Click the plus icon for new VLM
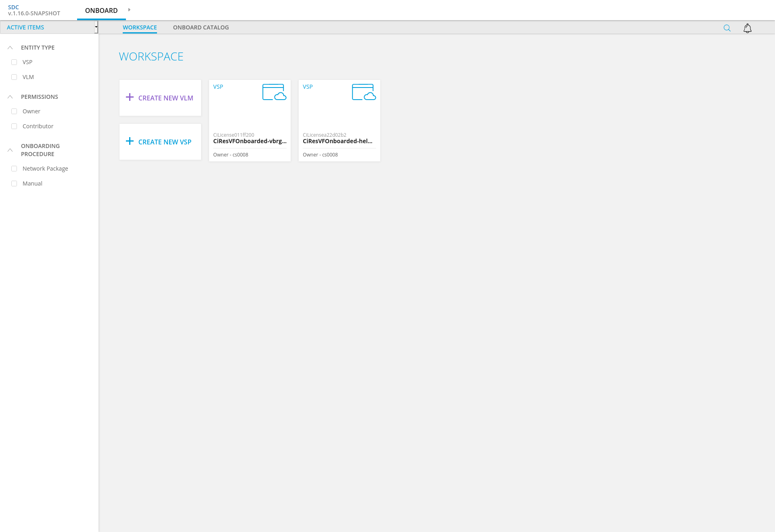 pyautogui.click(x=130, y=97)
